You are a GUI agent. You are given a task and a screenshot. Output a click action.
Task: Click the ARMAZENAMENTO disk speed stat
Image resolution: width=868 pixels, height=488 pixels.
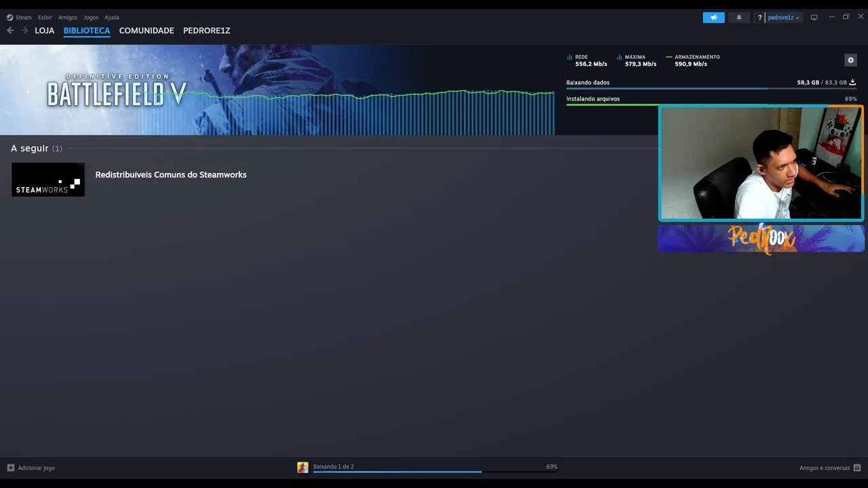point(693,60)
